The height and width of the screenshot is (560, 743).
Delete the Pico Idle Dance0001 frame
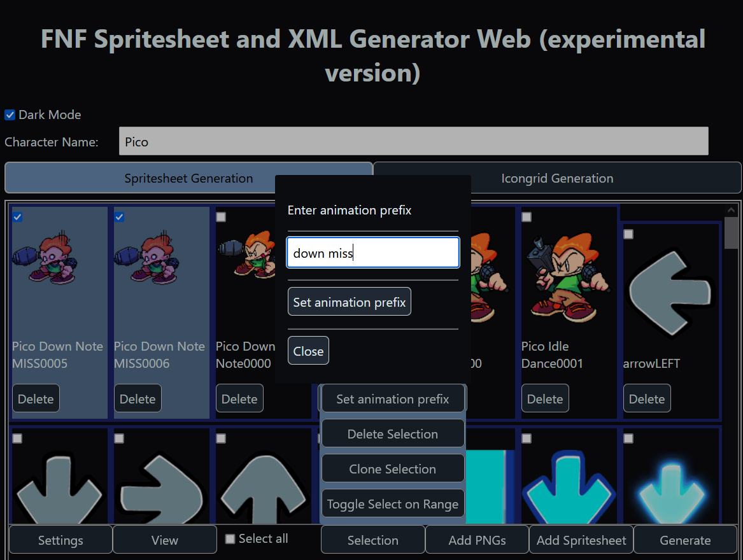point(545,398)
